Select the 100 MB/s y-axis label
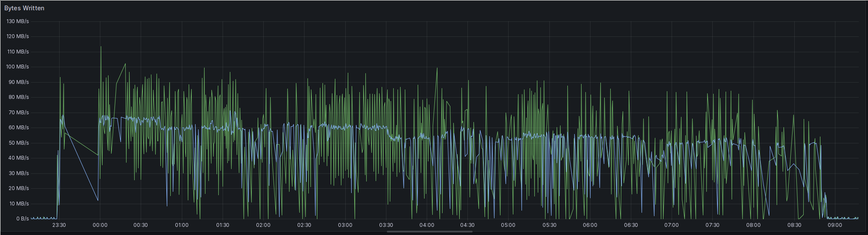Image resolution: width=868 pixels, height=235 pixels. click(18, 67)
